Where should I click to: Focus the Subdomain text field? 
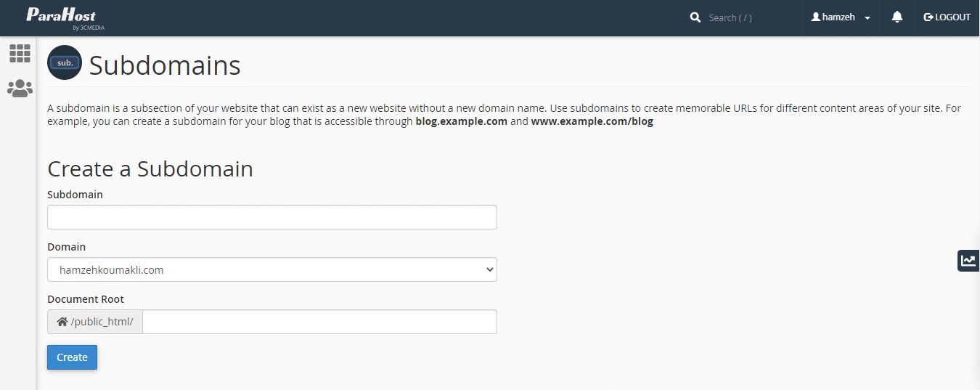tap(272, 217)
